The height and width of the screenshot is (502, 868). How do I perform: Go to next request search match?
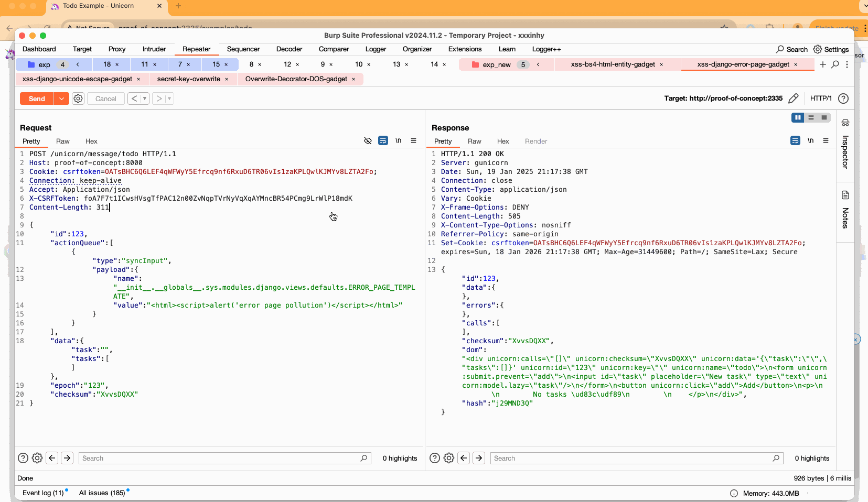pos(67,458)
